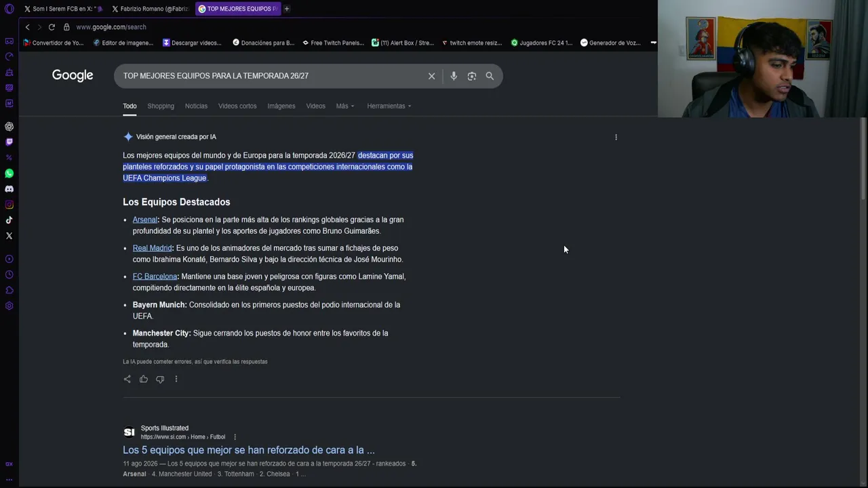The height and width of the screenshot is (488, 868).
Task: Open Sports Illustrated result options menu
Action: coord(235,437)
